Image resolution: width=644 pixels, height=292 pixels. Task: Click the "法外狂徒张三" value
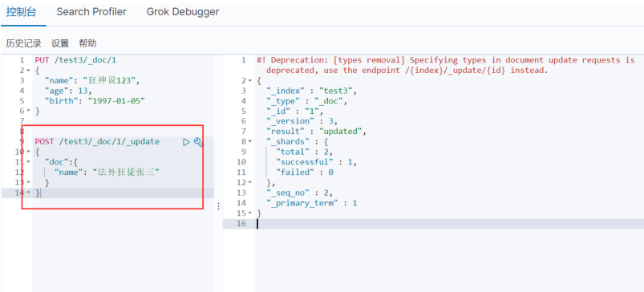coord(126,172)
